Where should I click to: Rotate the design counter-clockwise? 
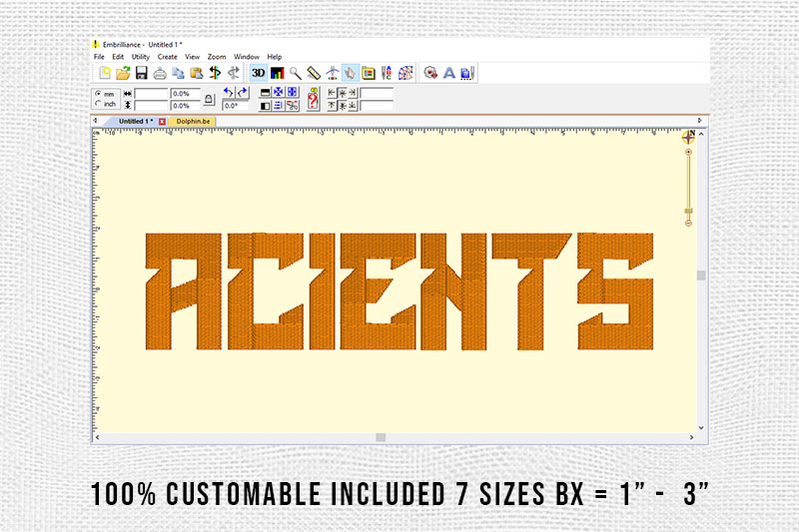(x=229, y=92)
